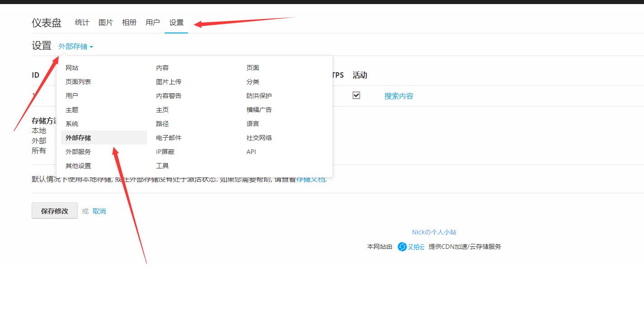The height and width of the screenshot is (336, 644).
Task: Select 电子邮件 from the settings menu
Action: tap(169, 137)
